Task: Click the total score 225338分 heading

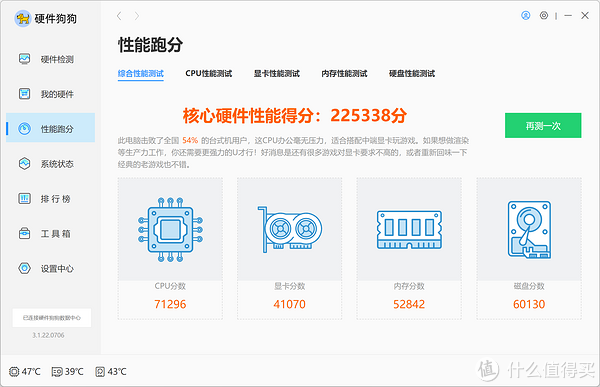Action: (295, 115)
